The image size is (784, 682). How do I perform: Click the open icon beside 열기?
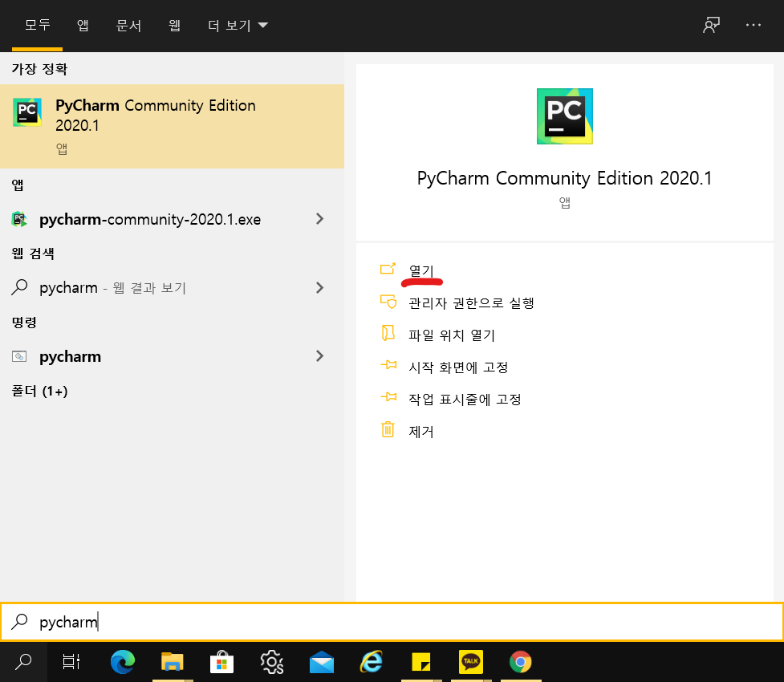(388, 269)
